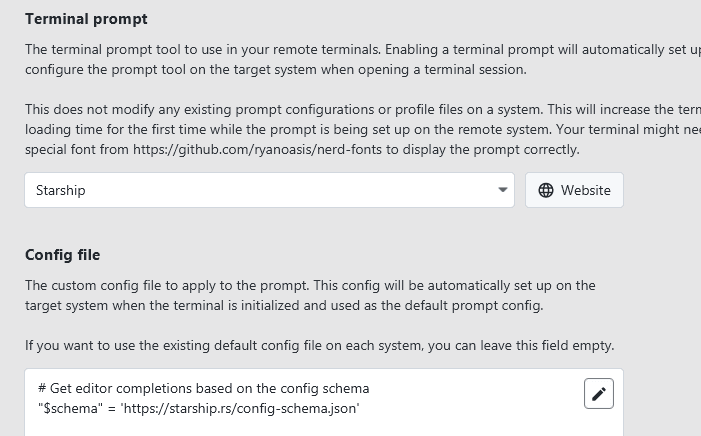This screenshot has height=436, width=701.
Task: Click the globe icon on Website button
Action: click(546, 190)
